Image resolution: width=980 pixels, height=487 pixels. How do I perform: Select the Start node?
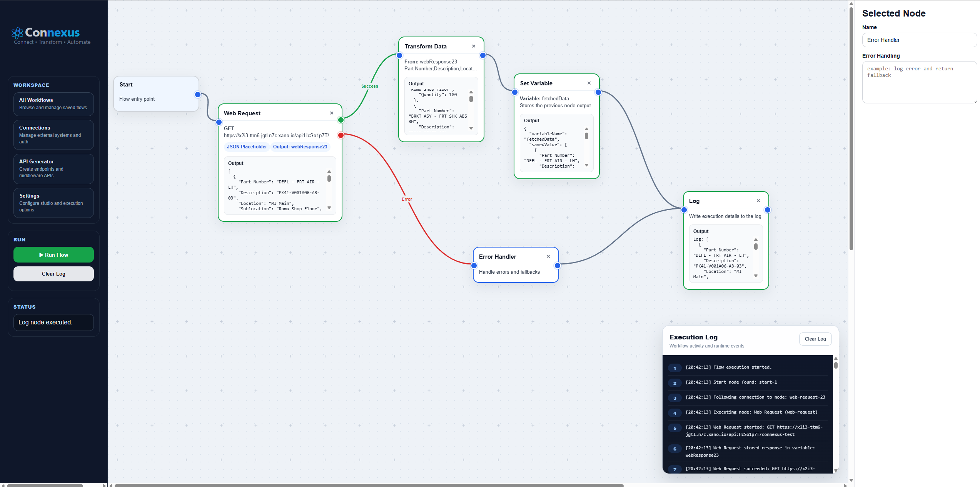(x=156, y=94)
